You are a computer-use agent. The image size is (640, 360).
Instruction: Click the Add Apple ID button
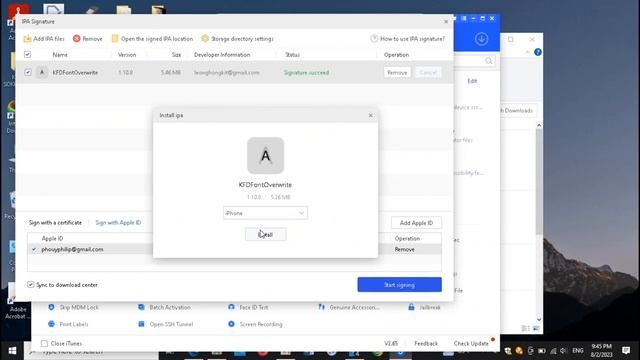coord(416,223)
